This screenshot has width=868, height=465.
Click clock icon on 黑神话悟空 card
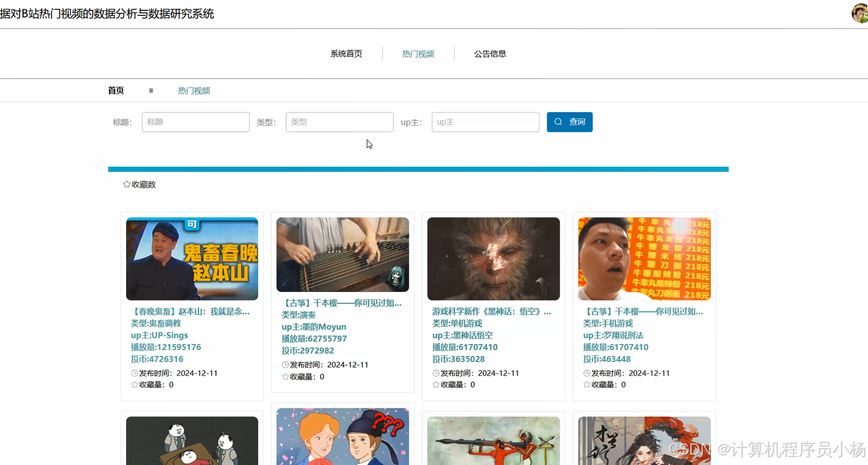click(x=436, y=373)
